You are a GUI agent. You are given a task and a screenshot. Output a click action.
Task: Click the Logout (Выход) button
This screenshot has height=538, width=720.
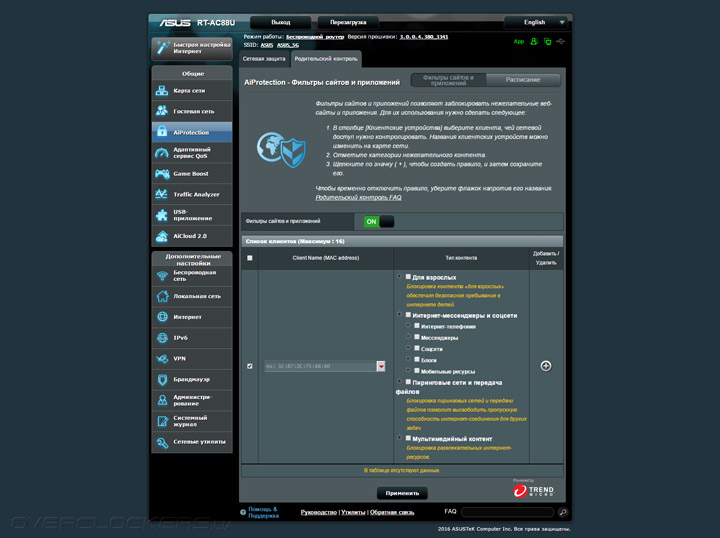coord(281,22)
